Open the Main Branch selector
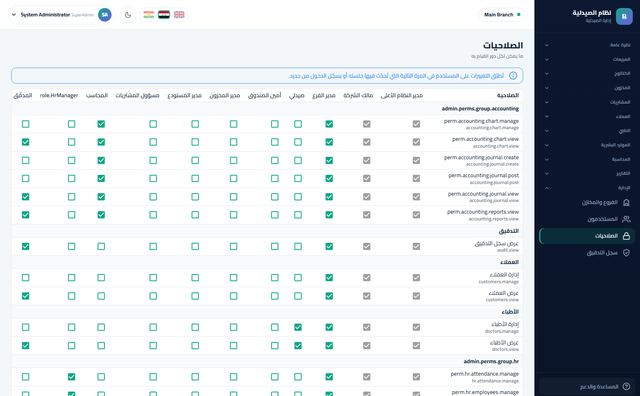Screen dimensions: 640x396 click(x=502, y=15)
